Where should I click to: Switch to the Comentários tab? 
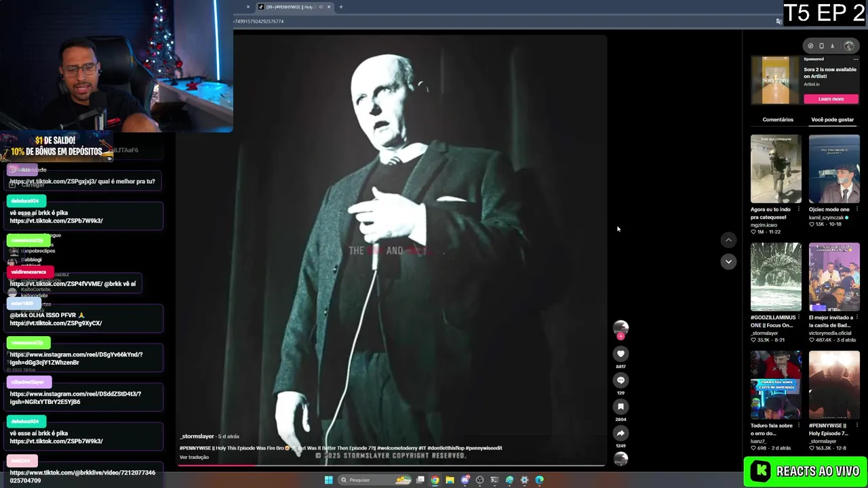pyautogui.click(x=778, y=119)
